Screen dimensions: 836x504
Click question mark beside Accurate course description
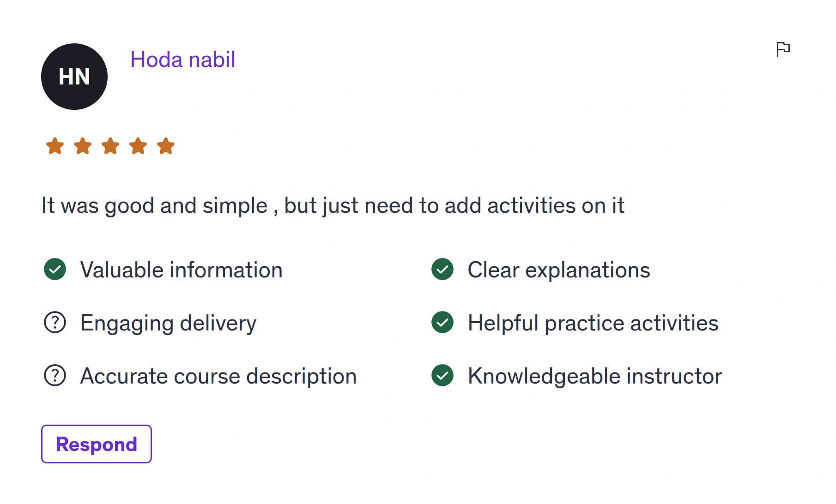pos(55,375)
